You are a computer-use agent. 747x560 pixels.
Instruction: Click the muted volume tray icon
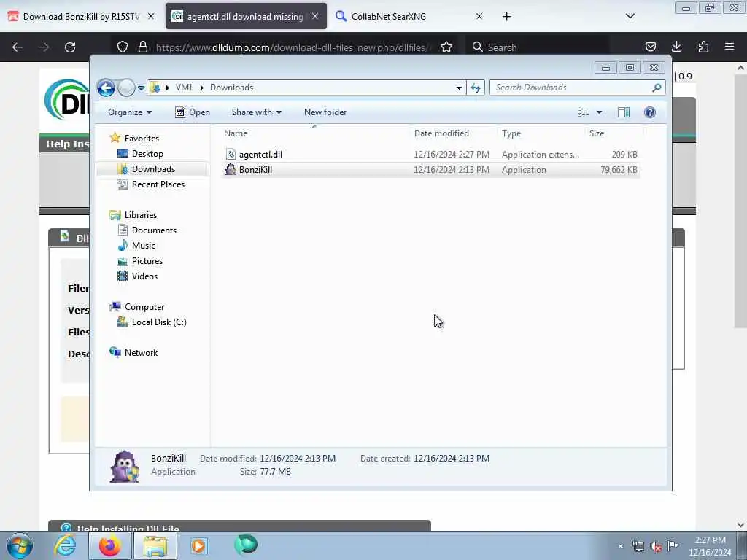656,546
